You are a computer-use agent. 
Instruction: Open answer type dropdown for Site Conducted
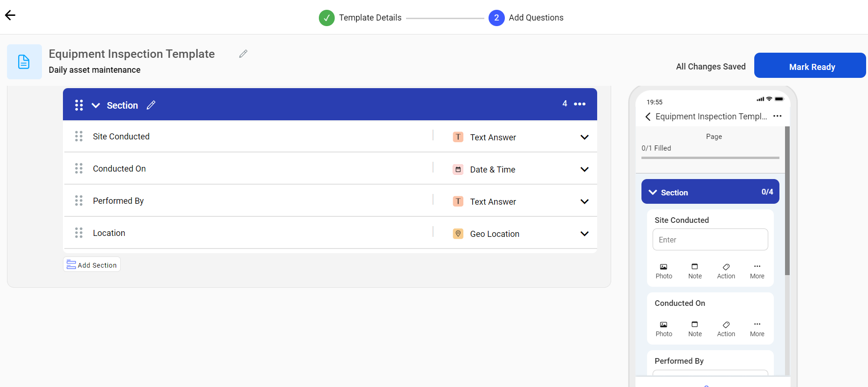[584, 137]
